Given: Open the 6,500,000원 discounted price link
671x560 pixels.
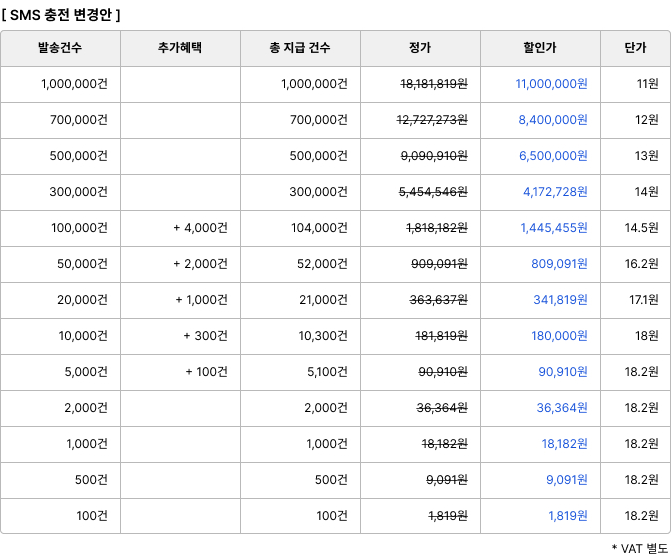Looking at the screenshot, I should coord(552,156).
